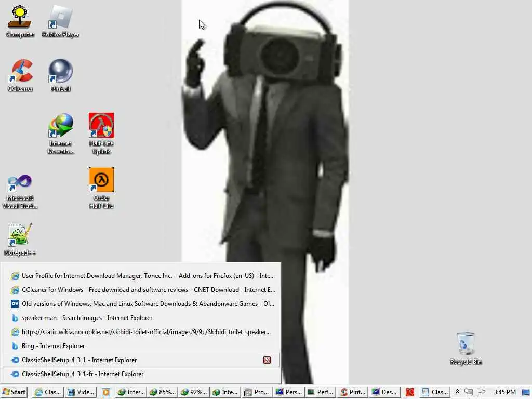The height and width of the screenshot is (399, 532).
Task: Click rightmost Clas... taskbar button
Action: click(435, 392)
